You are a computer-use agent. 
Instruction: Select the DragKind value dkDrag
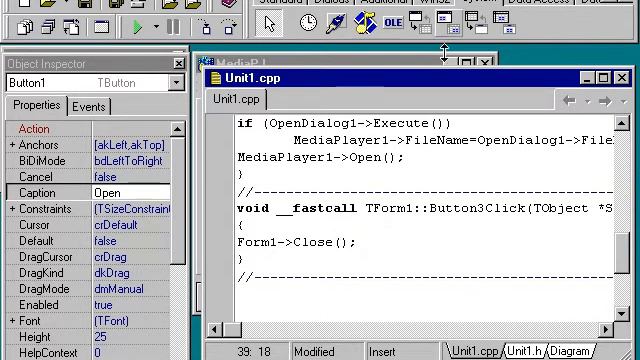(112, 273)
